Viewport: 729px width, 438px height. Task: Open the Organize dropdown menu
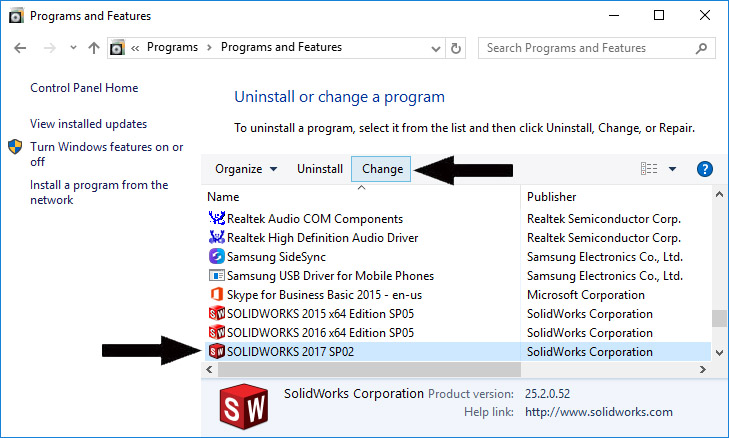(x=246, y=169)
